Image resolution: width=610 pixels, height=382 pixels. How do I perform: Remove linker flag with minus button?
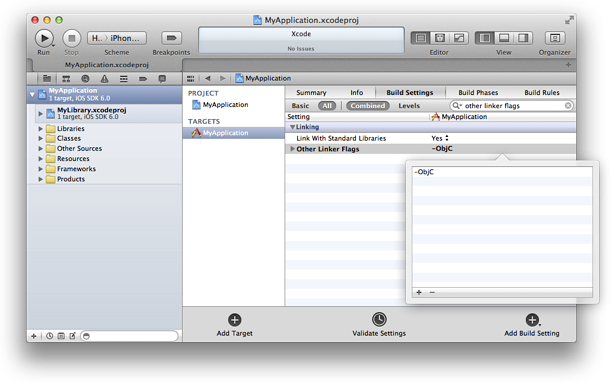(x=432, y=293)
